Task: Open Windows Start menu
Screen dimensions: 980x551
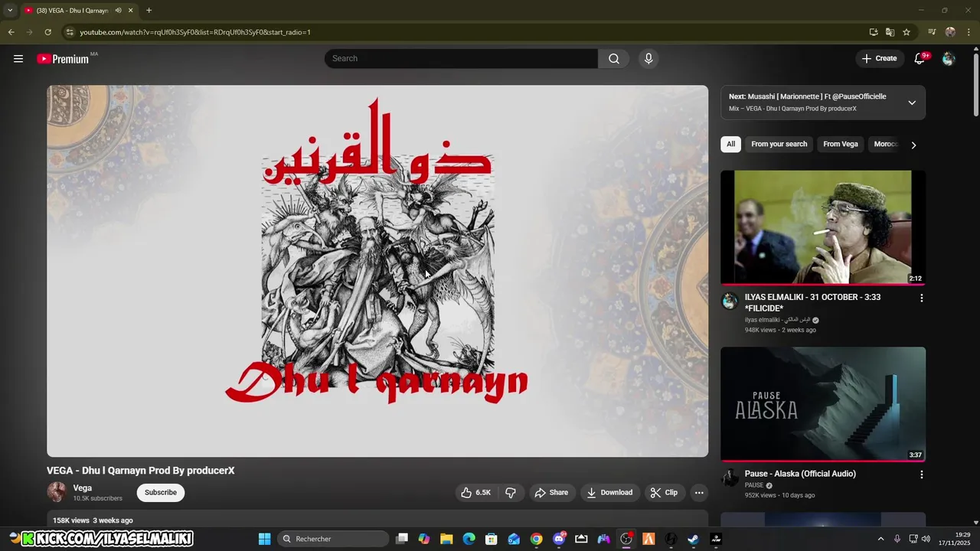Action: (264, 539)
